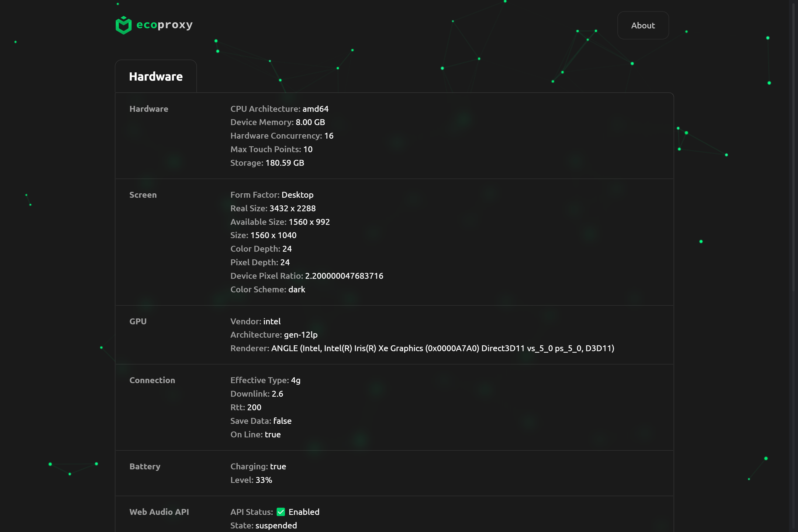Click the Device Pixel Ratio value
Viewport: 798px width, 532px height.
pyautogui.click(x=344, y=276)
